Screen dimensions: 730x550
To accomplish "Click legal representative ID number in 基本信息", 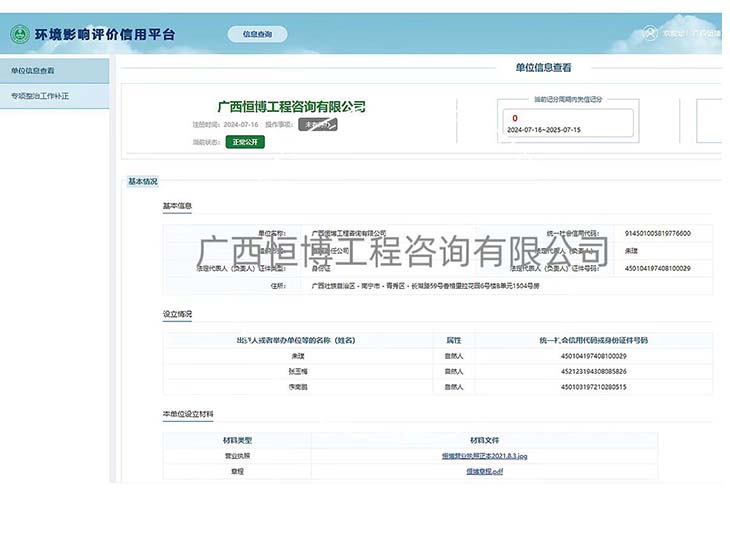I will coord(657,268).
